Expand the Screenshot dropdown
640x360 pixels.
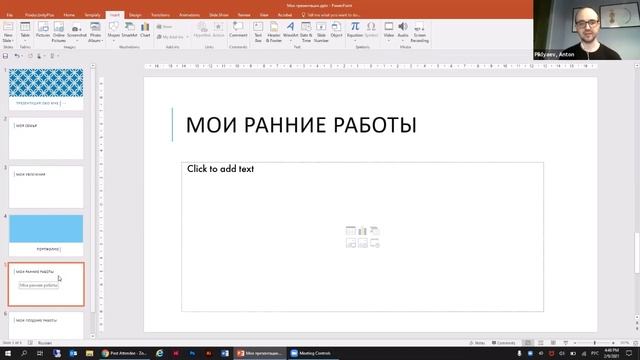pyautogui.click(x=77, y=39)
